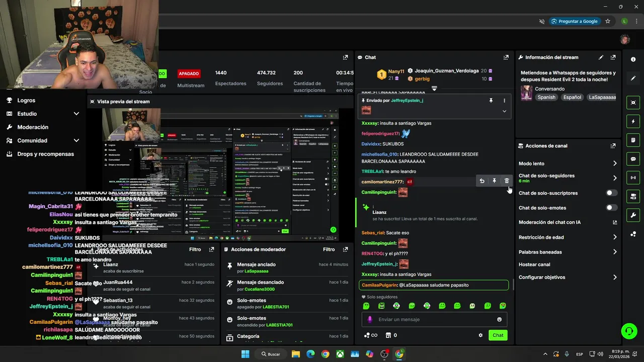644x362 pixels.
Task: Open Logros in the left sidebar
Action: coord(26,100)
